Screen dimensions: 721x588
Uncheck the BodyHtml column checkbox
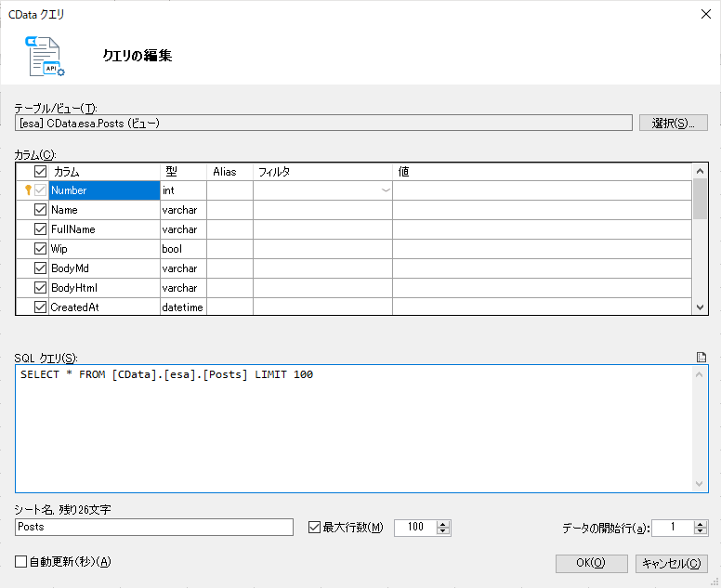point(40,288)
